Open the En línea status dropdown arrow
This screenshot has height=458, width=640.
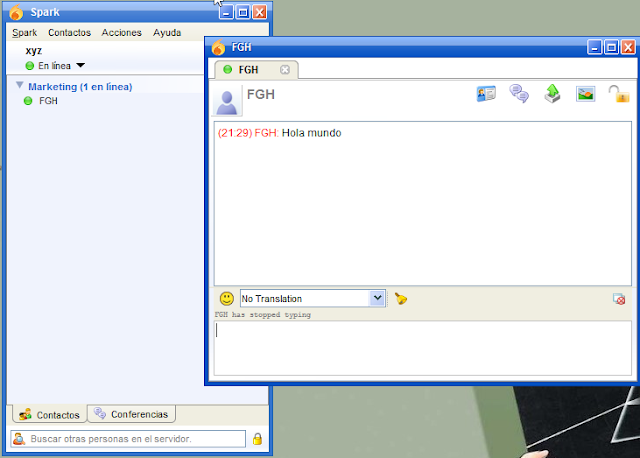[x=80, y=65]
